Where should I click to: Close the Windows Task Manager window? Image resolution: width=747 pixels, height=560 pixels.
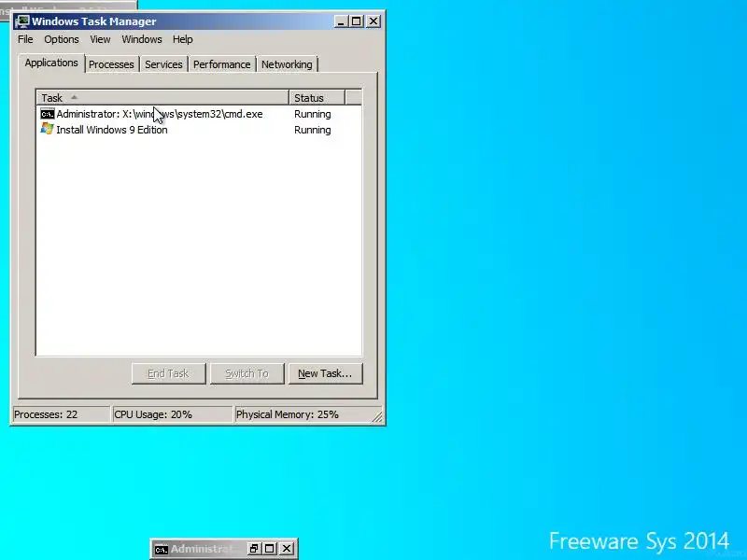373,21
